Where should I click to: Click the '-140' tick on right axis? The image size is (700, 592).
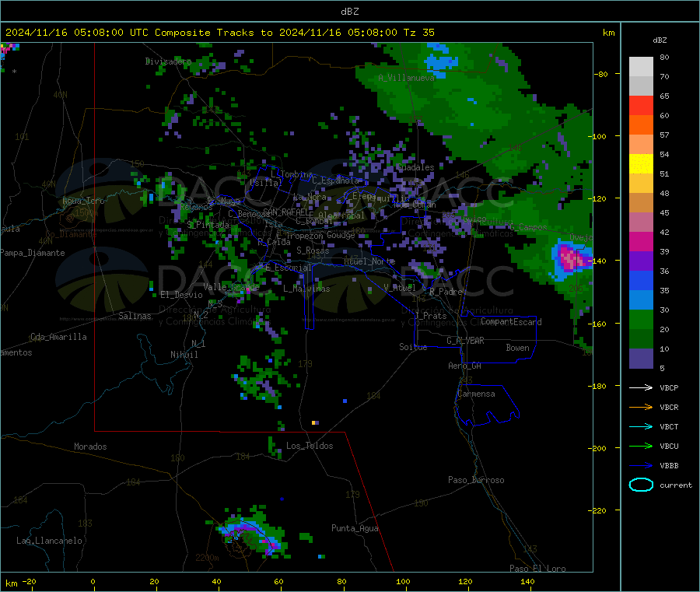point(599,261)
